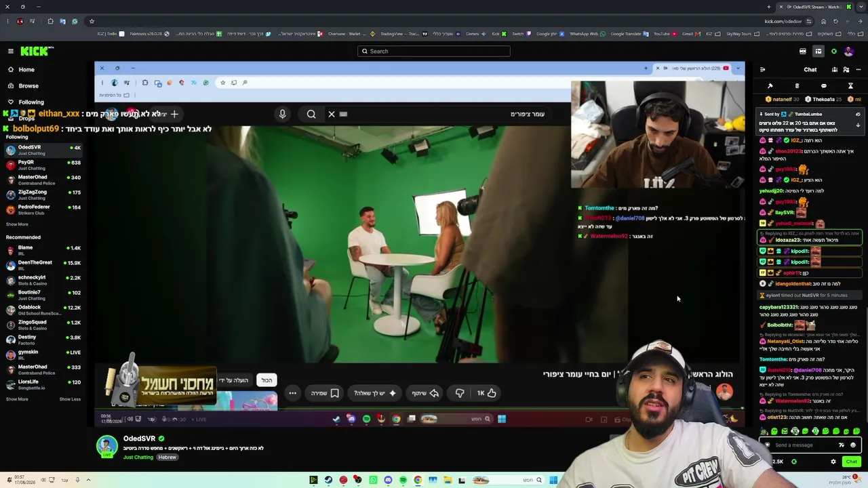This screenshot has width=868, height=488.
Task: Open the Kick store icon in header
Action: pyautogui.click(x=803, y=52)
